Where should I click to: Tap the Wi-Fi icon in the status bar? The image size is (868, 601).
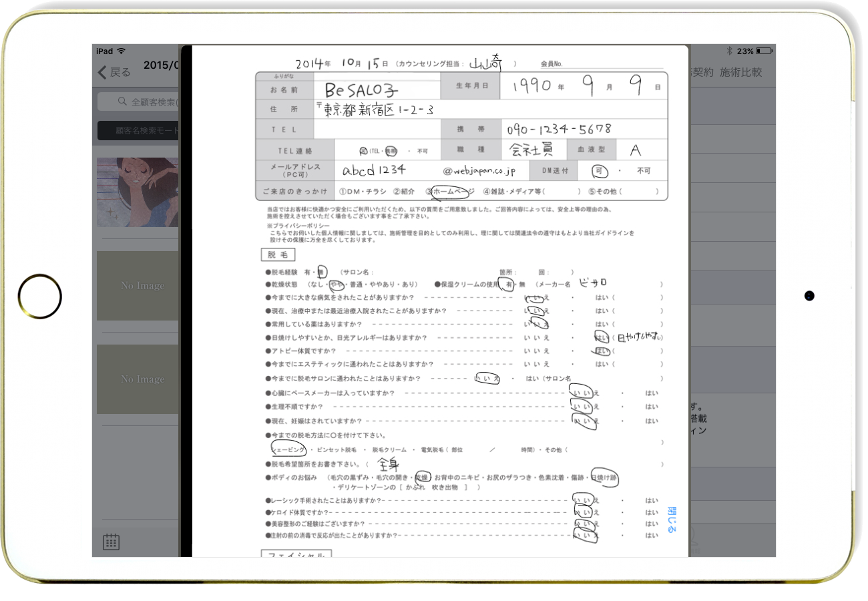click(121, 51)
